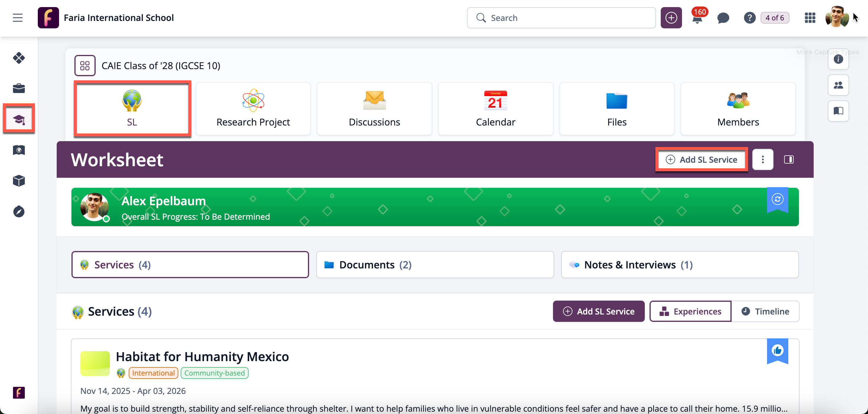Click the briefcase icon in sidebar
Screen dimensions: 868x414
[x=19, y=89]
